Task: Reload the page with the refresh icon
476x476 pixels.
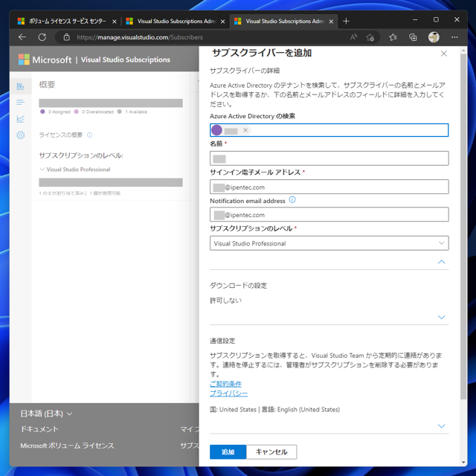Action: tap(42, 37)
